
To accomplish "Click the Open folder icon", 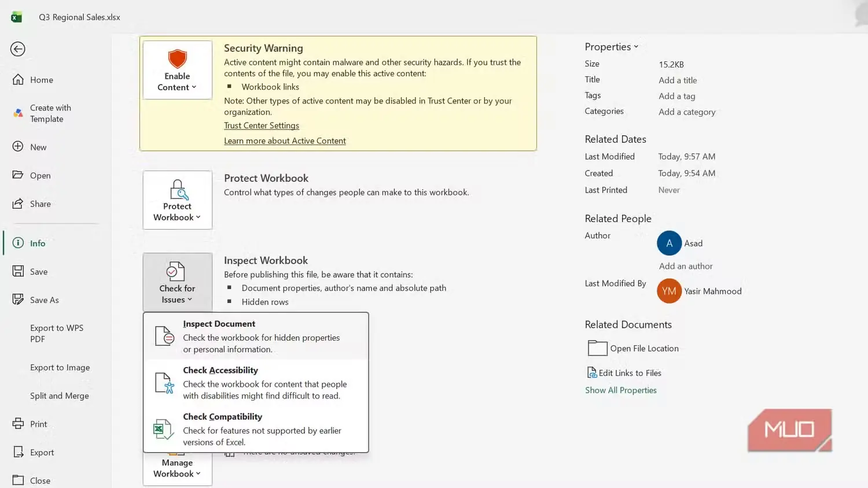I will 18,175.
